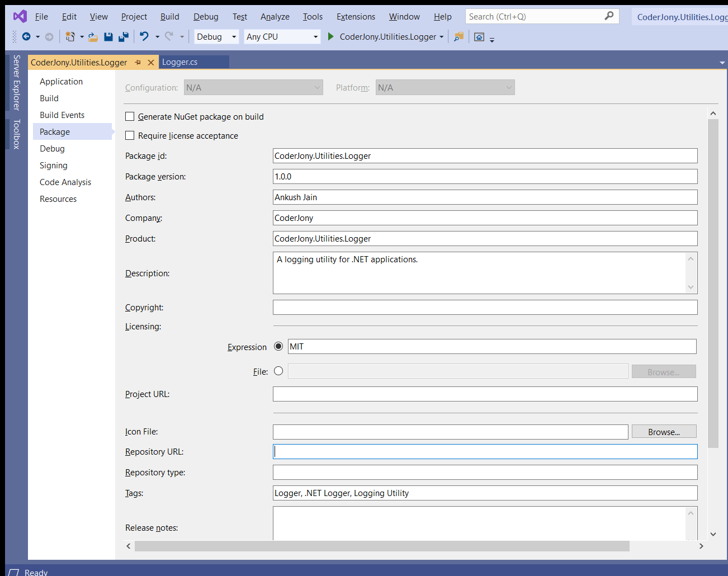Screen dimensions: 728x576
Task: Click the Undo icon in the toolbar
Action: [144, 37]
